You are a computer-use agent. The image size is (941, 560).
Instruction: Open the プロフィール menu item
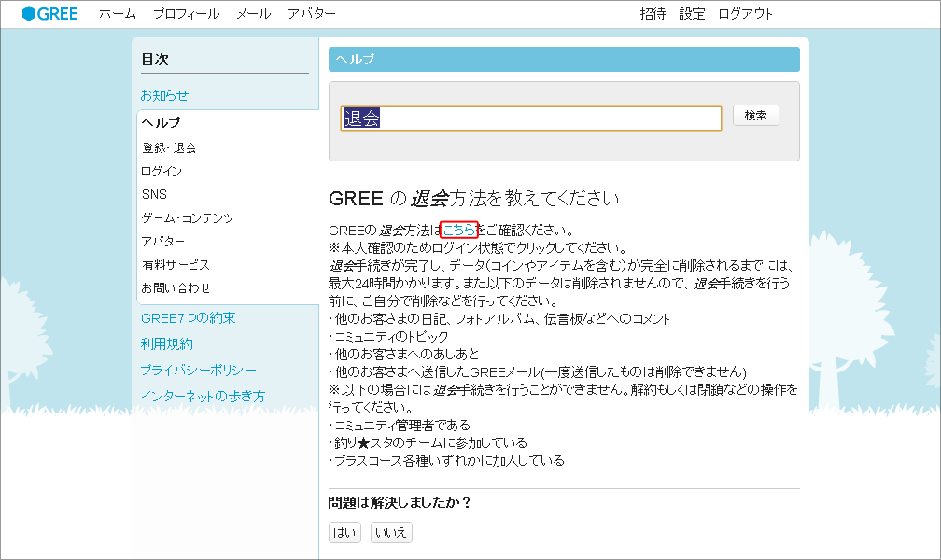186,14
